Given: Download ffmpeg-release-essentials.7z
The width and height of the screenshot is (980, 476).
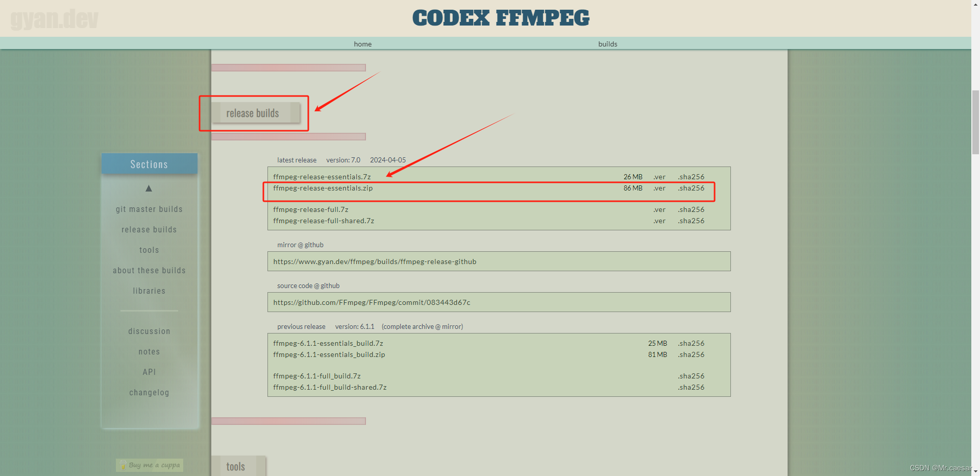Looking at the screenshot, I should [322, 177].
